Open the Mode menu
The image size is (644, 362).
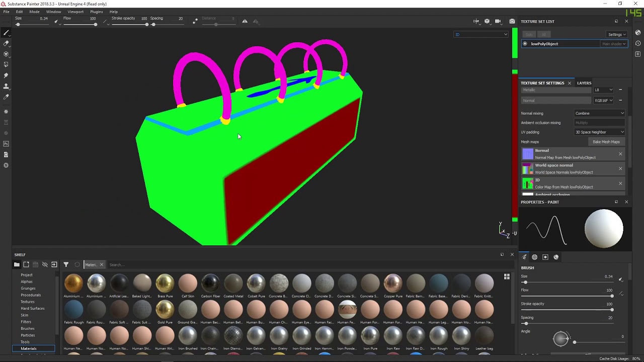pos(34,12)
